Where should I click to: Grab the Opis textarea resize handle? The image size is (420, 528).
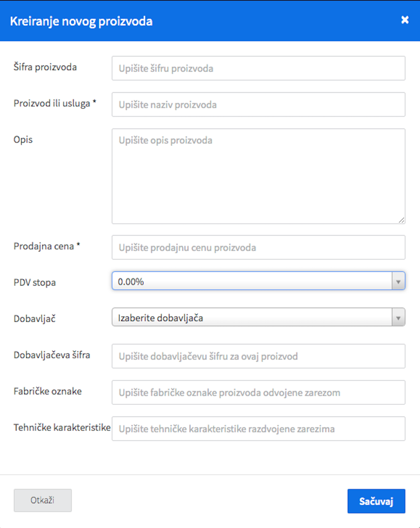[x=401, y=220]
